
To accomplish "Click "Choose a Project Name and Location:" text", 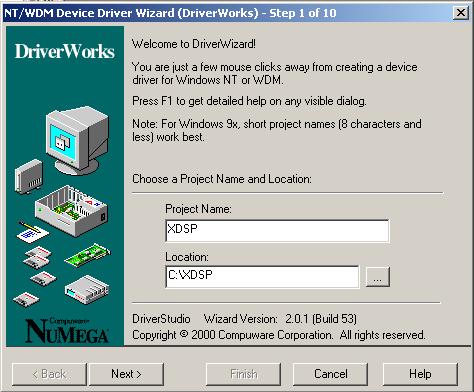I will 222,179.
